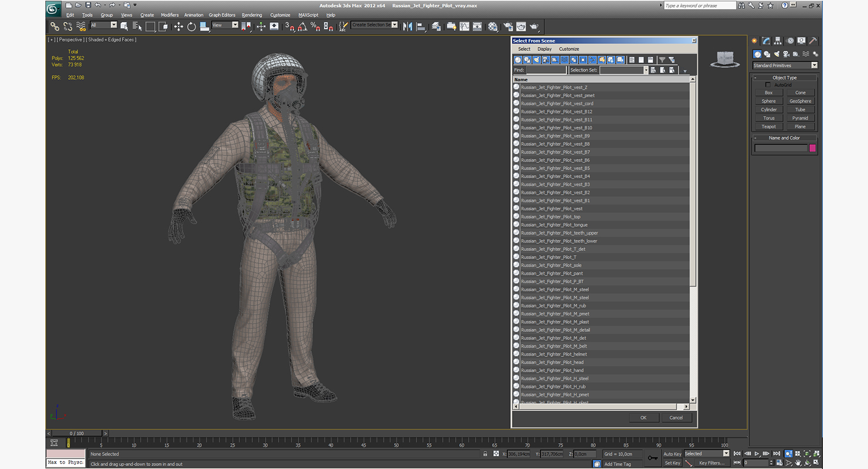Open the Curve Editor icon

[464, 26]
